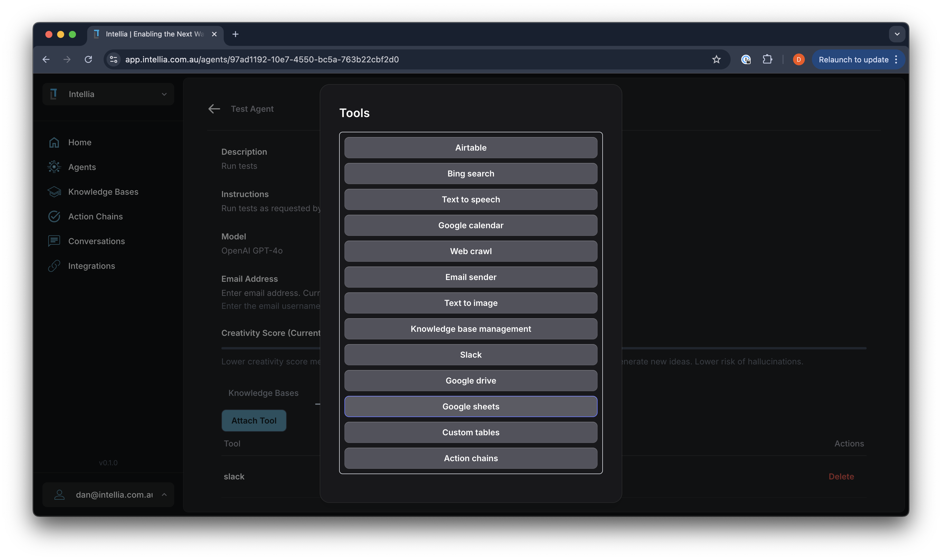Click the Actions column header

tap(849, 444)
